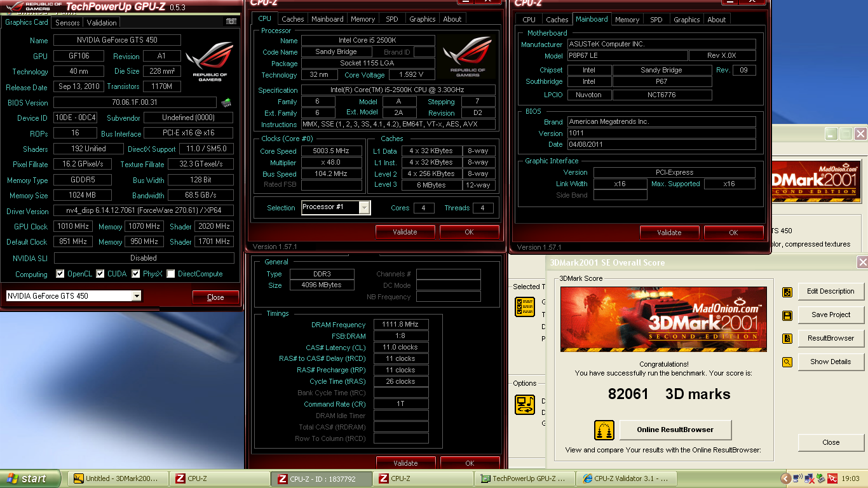Click Validate in CPU-Z Mainboard window
Viewport: 868px width, 488px height.
[669, 233]
